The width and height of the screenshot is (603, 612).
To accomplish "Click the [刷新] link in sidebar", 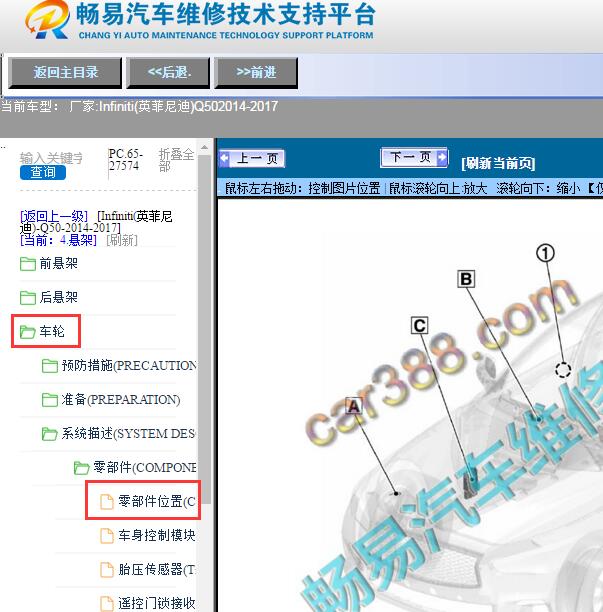I will (122, 240).
